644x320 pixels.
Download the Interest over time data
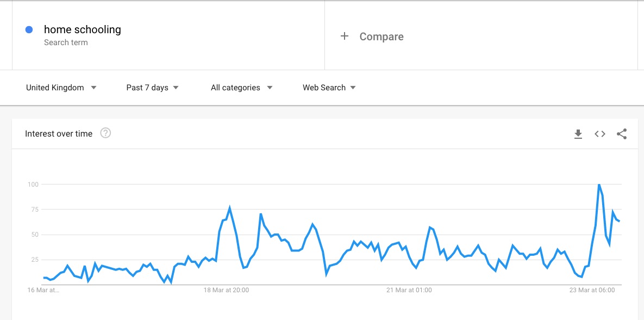[578, 134]
